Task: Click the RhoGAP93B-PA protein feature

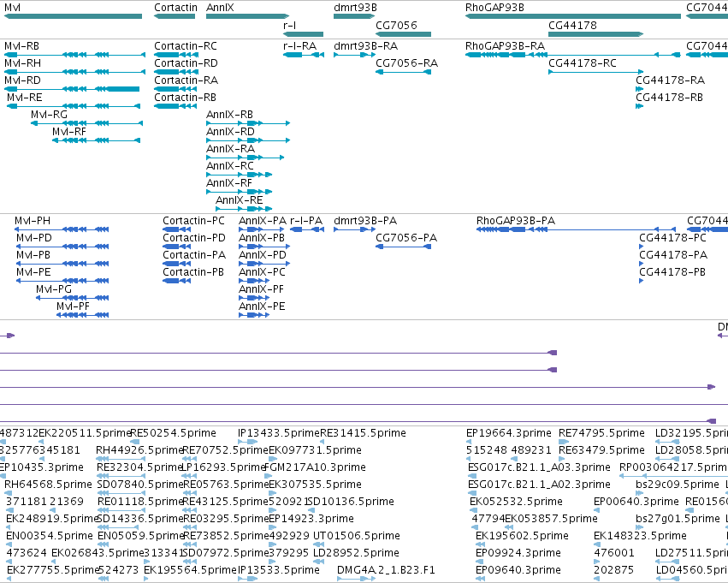Action: [576, 229]
